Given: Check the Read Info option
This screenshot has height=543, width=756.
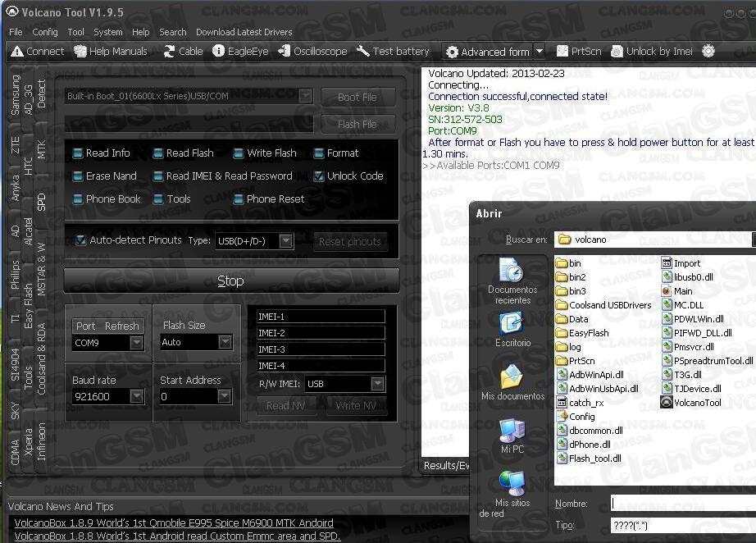Looking at the screenshot, I should (x=78, y=153).
